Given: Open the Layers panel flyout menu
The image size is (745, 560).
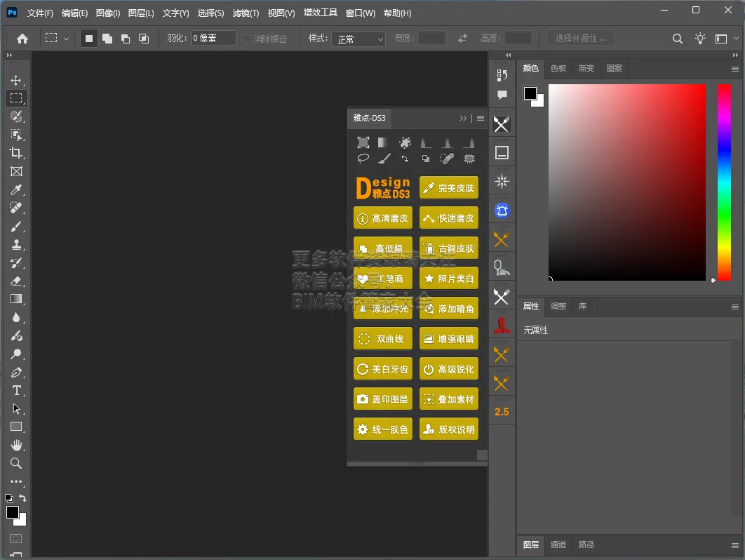Looking at the screenshot, I should [x=735, y=545].
